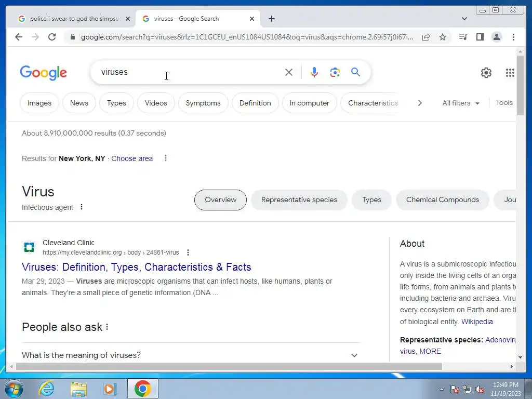The height and width of the screenshot is (399, 532).
Task: Close the 'police i swear to god' tab
Action: pyautogui.click(x=128, y=19)
